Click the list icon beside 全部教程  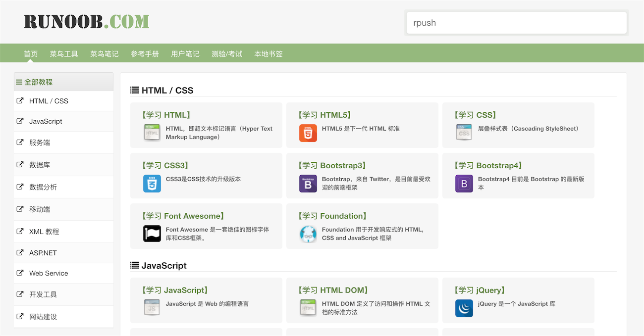[19, 82]
